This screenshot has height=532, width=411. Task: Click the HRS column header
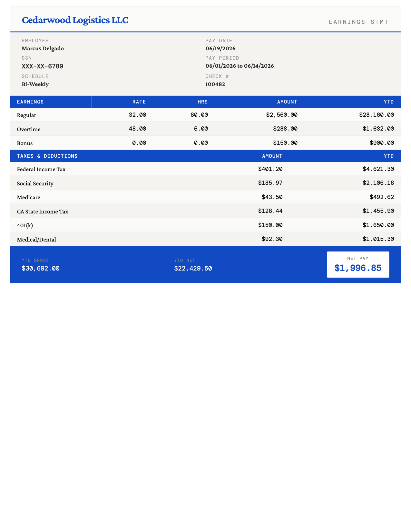(x=203, y=102)
